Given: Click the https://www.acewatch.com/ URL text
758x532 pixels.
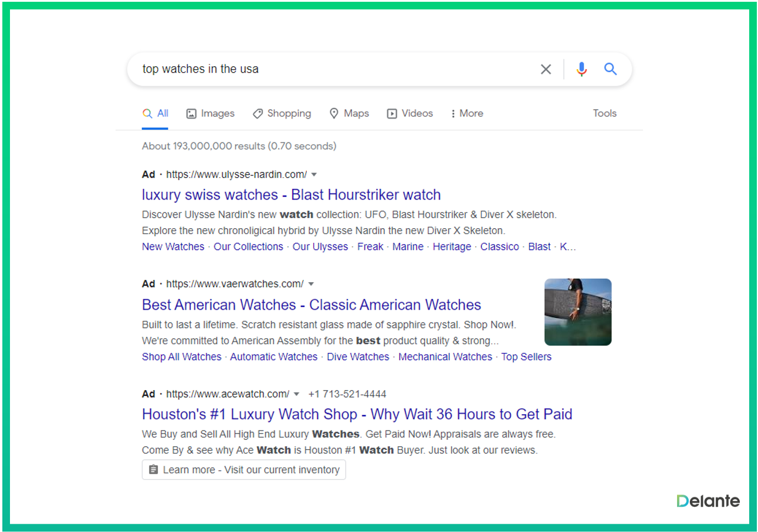Looking at the screenshot, I should [x=228, y=394].
